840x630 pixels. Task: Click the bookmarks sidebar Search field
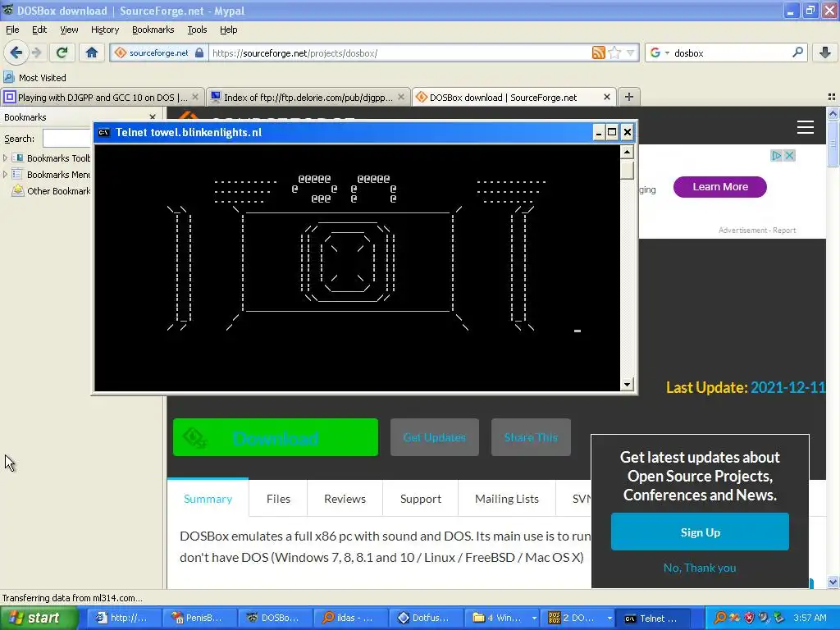66,138
